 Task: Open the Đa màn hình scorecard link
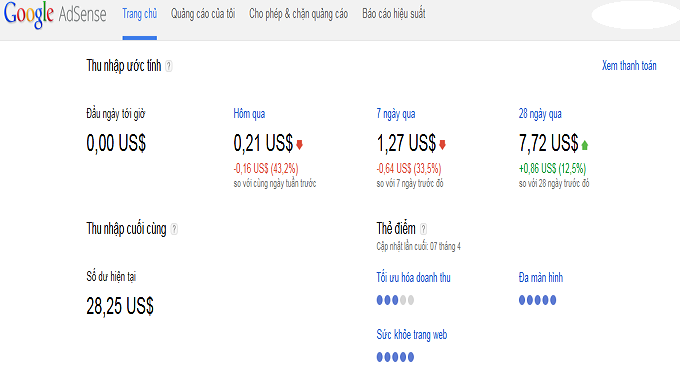click(x=541, y=278)
